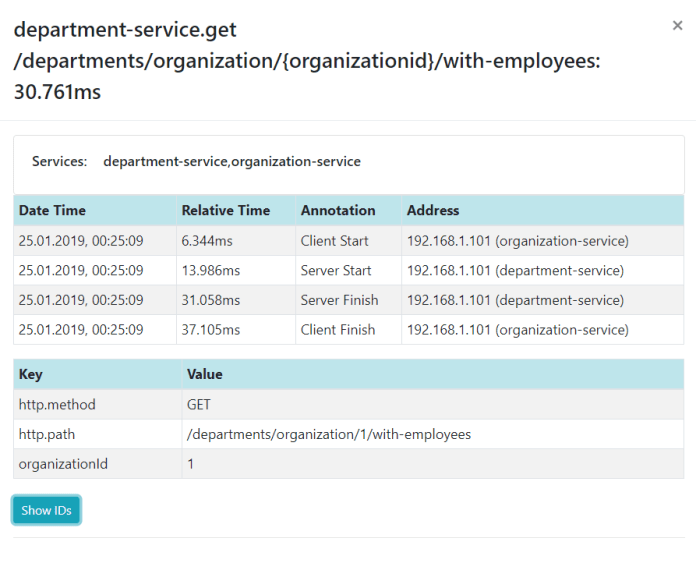Click the Address column header

click(x=432, y=211)
